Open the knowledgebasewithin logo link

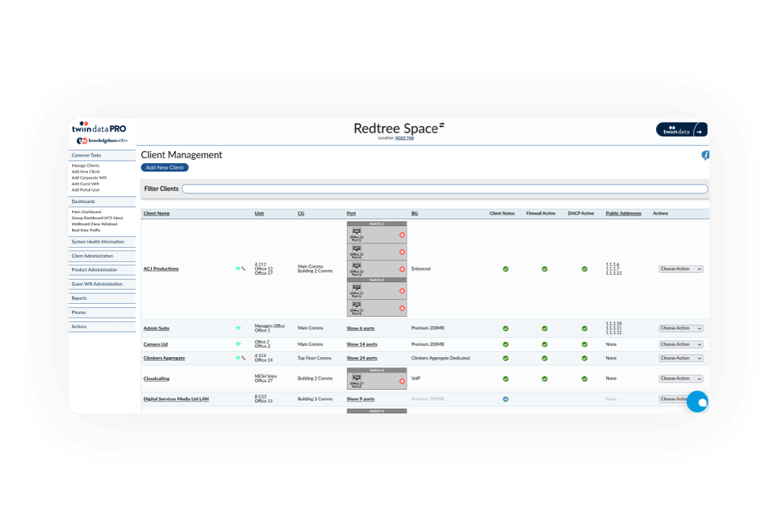102,140
